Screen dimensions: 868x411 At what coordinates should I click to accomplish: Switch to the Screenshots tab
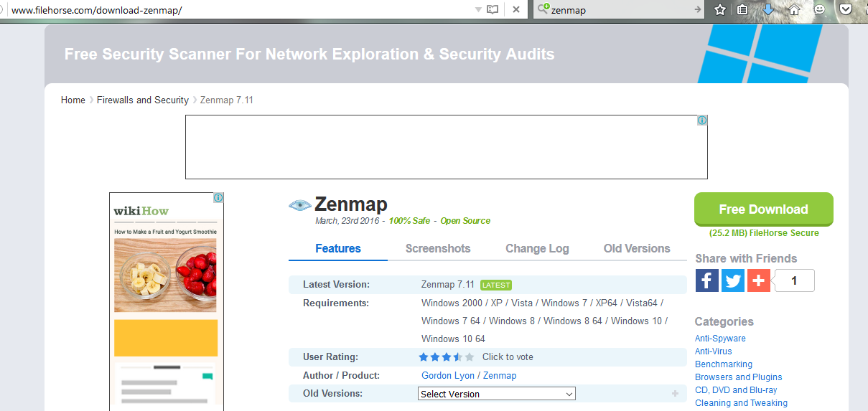coord(438,248)
